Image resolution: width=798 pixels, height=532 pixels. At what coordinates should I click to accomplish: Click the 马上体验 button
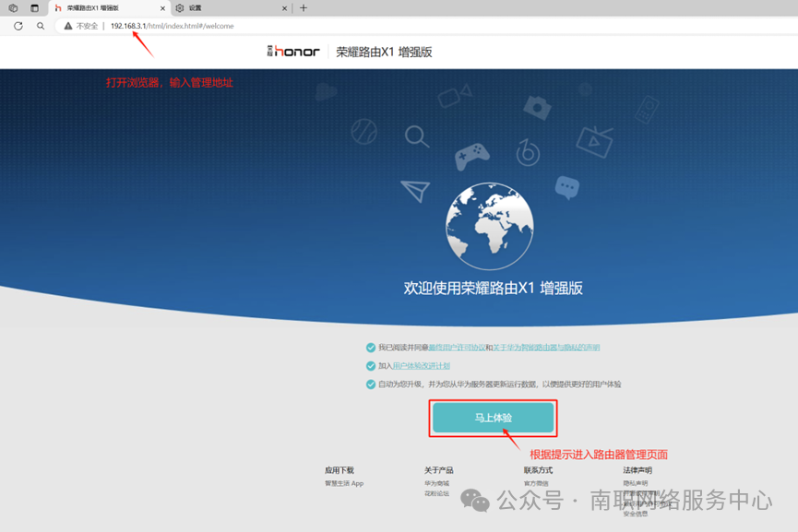494,418
